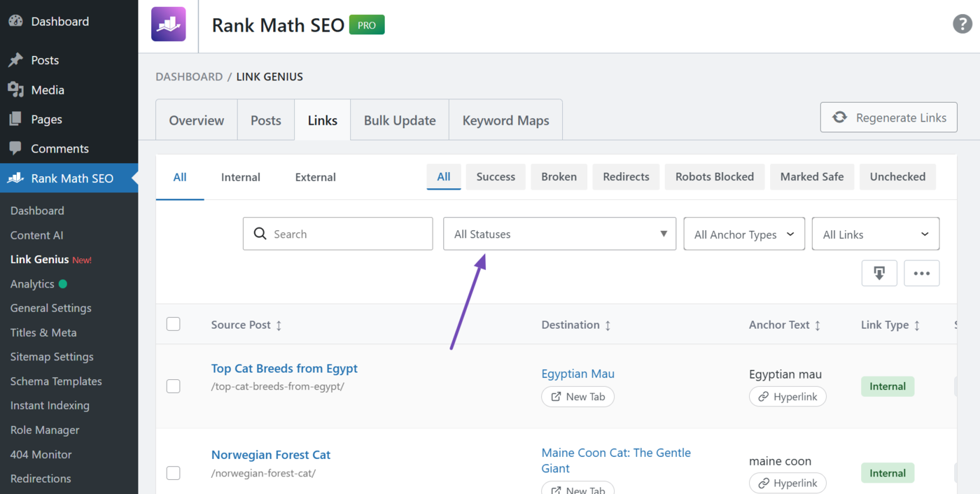Screen dimensions: 980x494
Task: Click the Regenerate Links refresh icon
Action: (839, 117)
